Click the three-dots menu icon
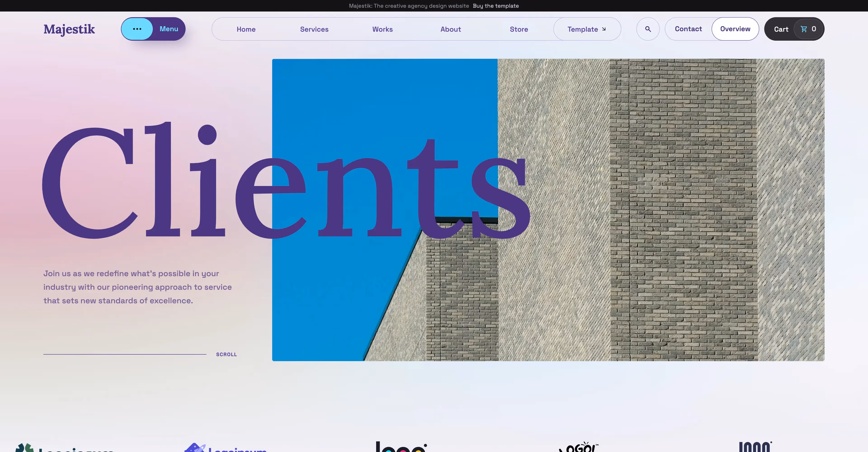The width and height of the screenshot is (868, 452). pos(137,29)
